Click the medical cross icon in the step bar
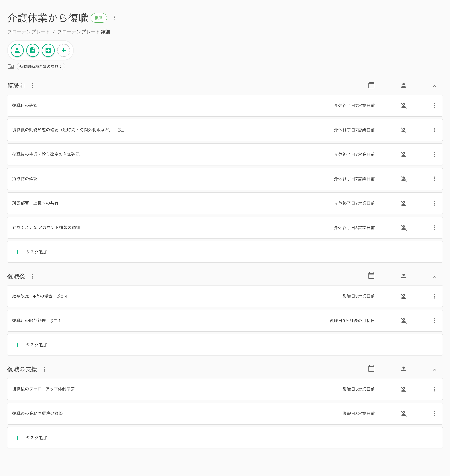 click(48, 50)
